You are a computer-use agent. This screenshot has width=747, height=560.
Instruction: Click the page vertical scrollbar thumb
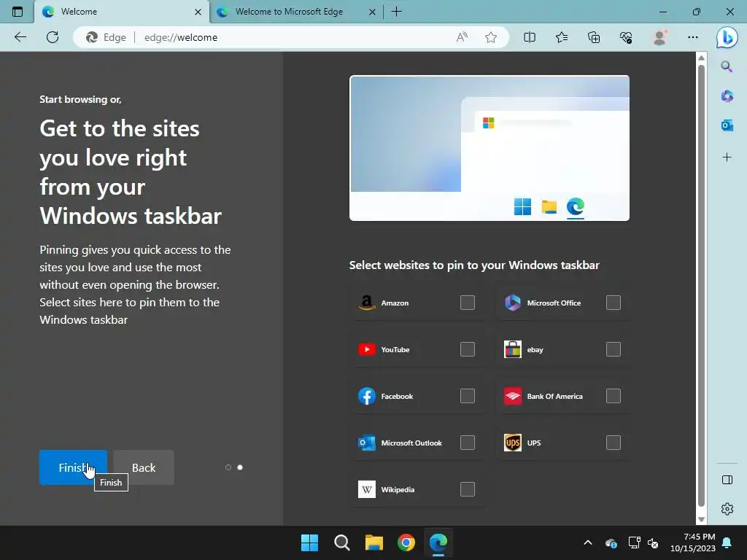[x=701, y=286]
